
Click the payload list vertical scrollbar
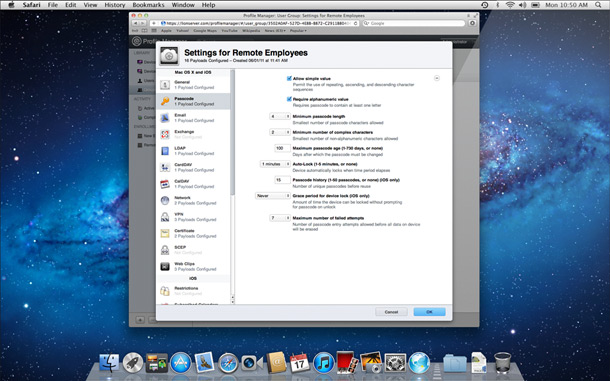pos(233,132)
